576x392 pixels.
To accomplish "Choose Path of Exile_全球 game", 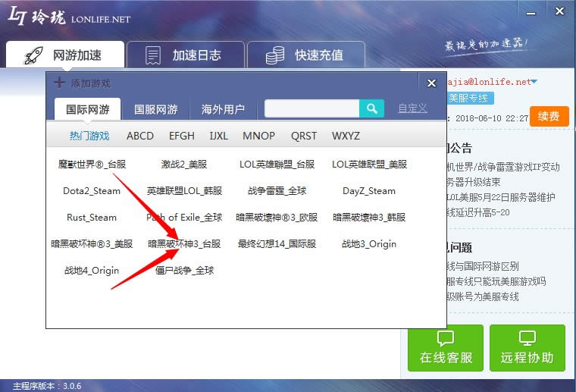I will coord(184,218).
